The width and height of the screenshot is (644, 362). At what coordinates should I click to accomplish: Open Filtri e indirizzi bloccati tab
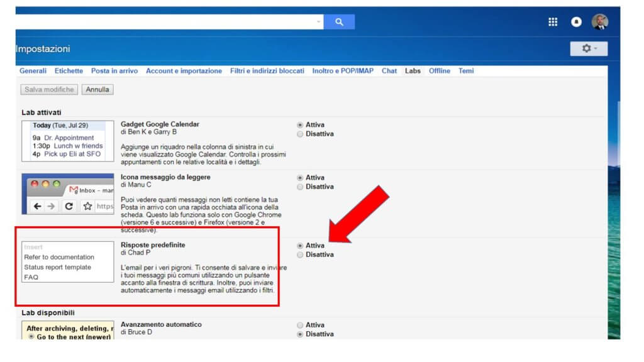(x=267, y=70)
